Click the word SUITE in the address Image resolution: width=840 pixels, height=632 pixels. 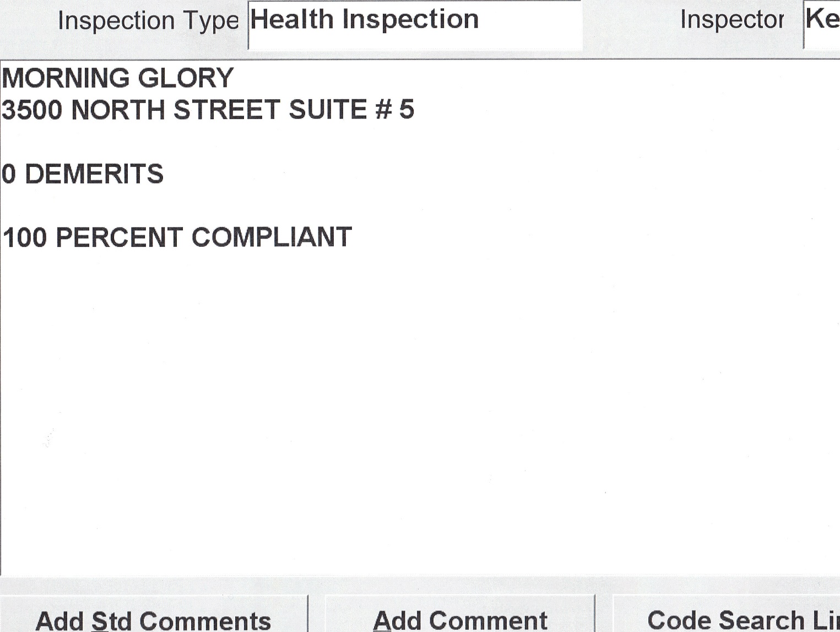point(327,110)
